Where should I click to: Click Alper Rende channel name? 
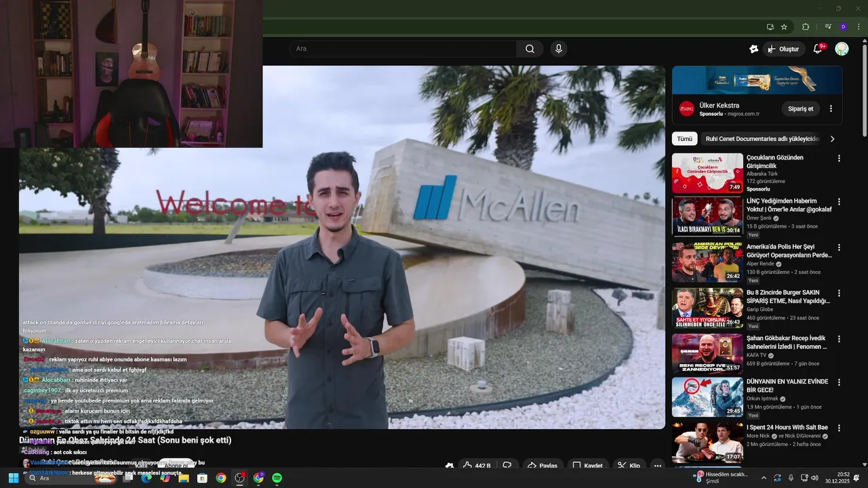(x=761, y=264)
